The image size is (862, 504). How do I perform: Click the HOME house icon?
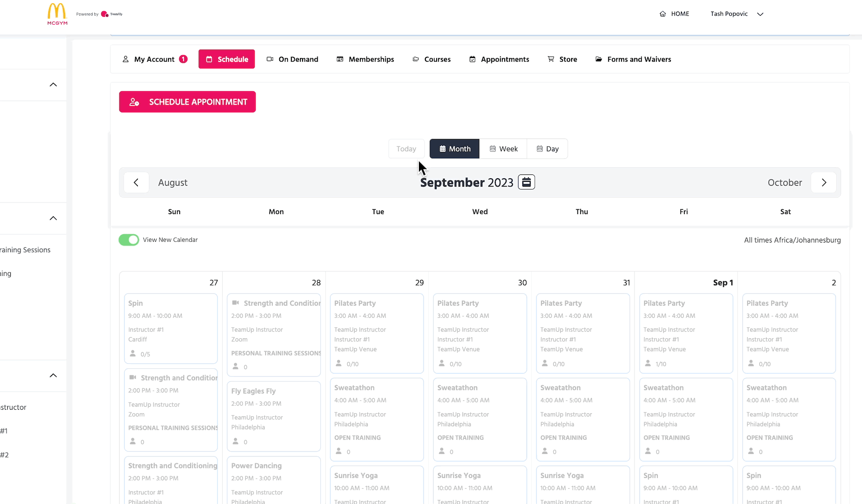[662, 14]
